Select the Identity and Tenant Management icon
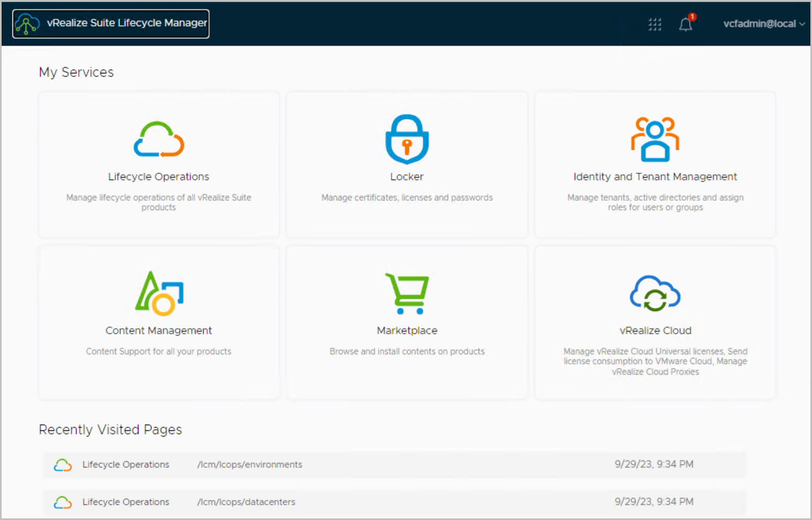812x520 pixels. pos(655,139)
